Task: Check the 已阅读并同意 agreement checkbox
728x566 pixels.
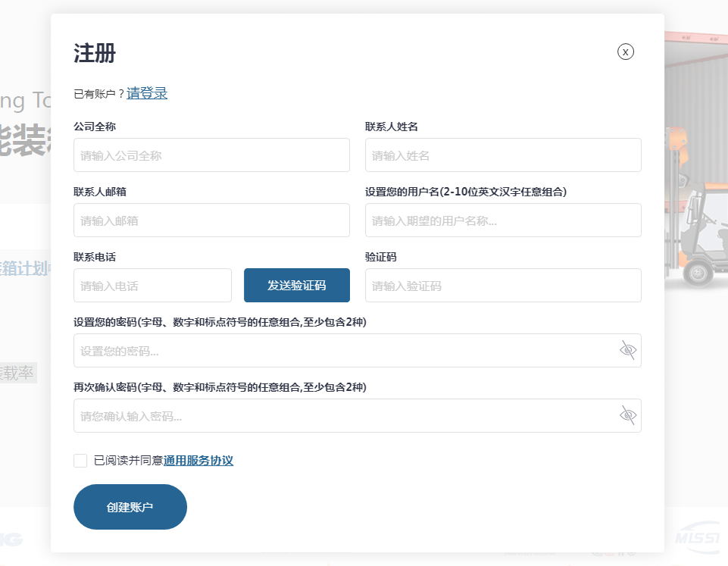Action: click(80, 461)
